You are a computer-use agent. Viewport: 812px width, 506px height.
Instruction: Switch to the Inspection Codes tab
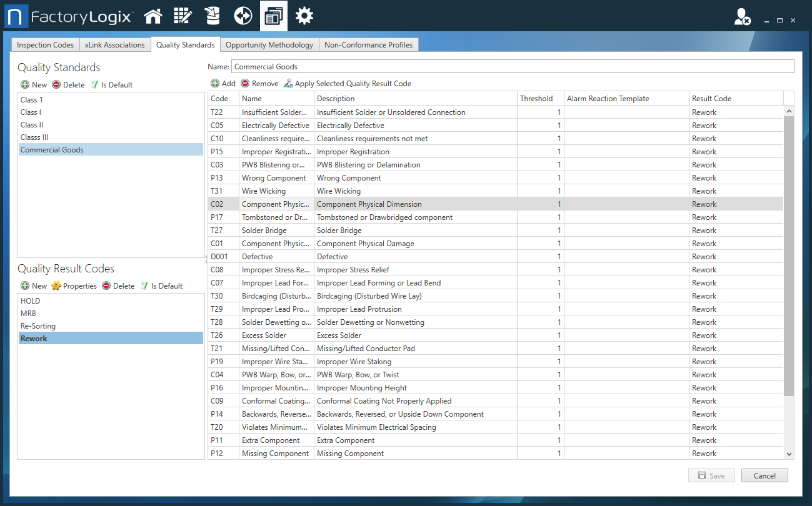pos(45,45)
